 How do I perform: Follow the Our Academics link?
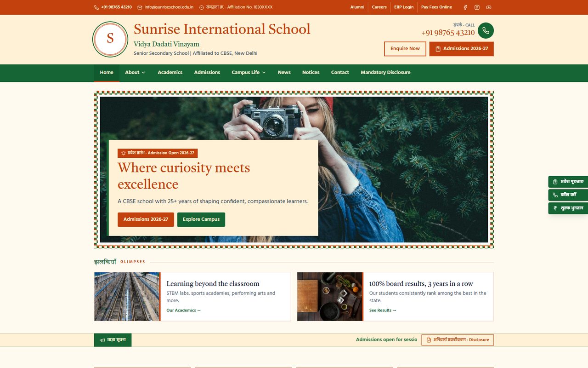pyautogui.click(x=184, y=310)
